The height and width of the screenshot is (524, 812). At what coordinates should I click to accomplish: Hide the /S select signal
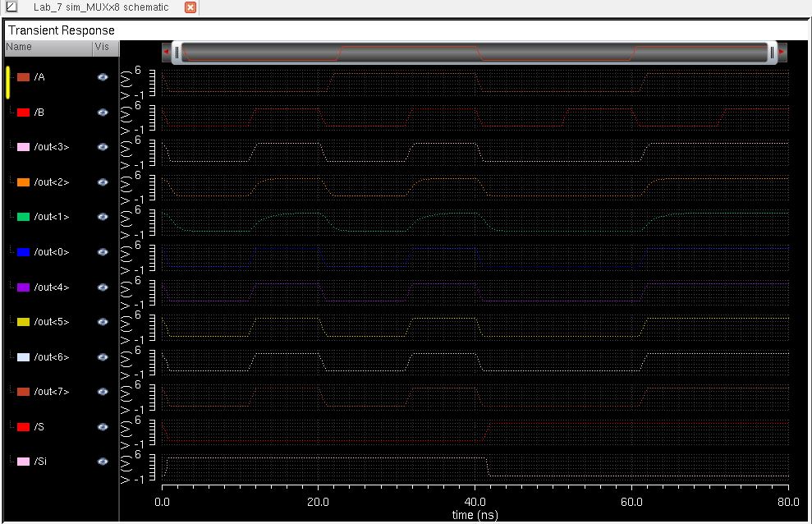point(103,427)
